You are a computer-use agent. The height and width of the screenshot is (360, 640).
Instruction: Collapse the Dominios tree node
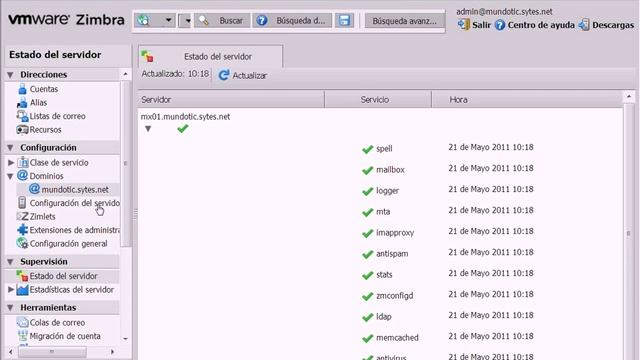point(11,176)
